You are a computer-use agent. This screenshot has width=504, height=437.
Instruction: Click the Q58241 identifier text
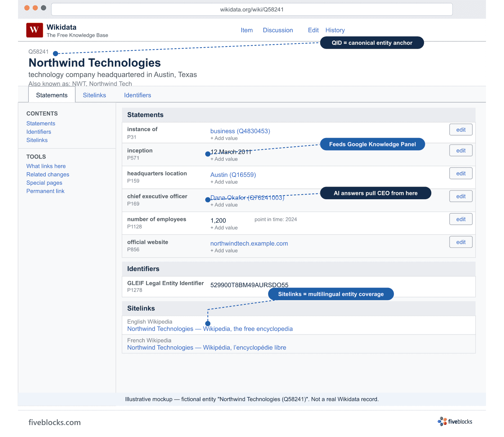tap(39, 52)
